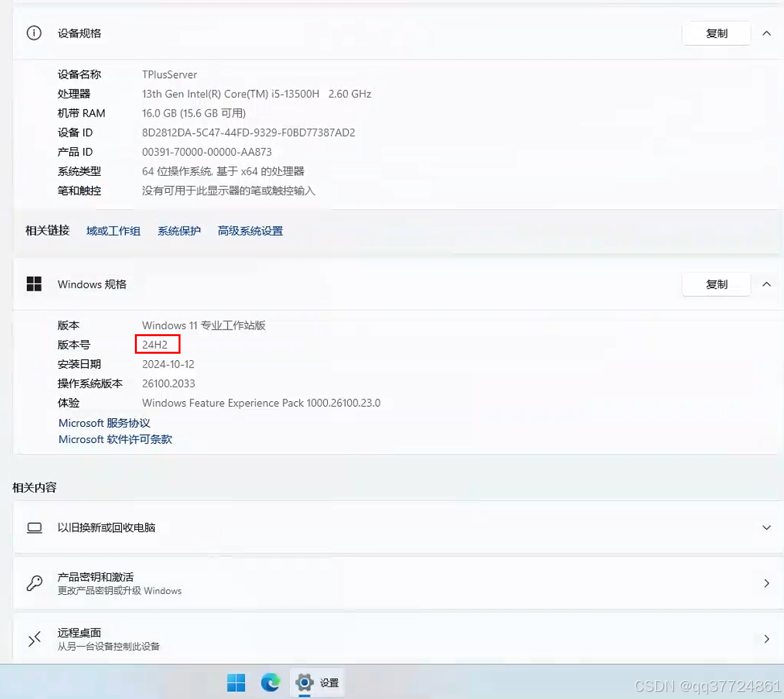Click the 更改产品密钥或升级 Windows subtitle

(x=119, y=591)
